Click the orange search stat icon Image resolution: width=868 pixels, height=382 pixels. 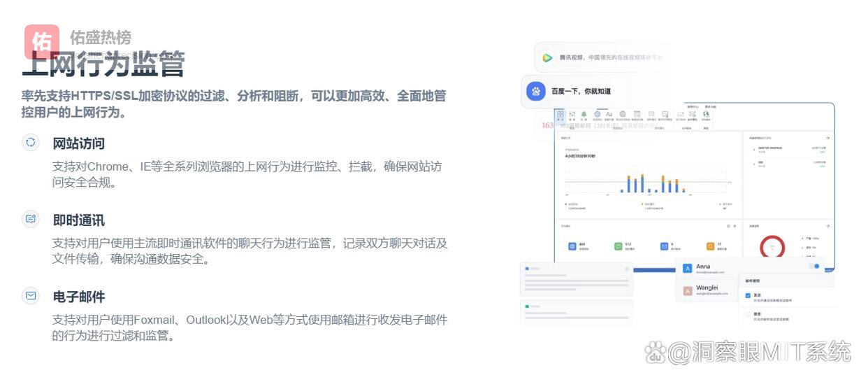[710, 246]
